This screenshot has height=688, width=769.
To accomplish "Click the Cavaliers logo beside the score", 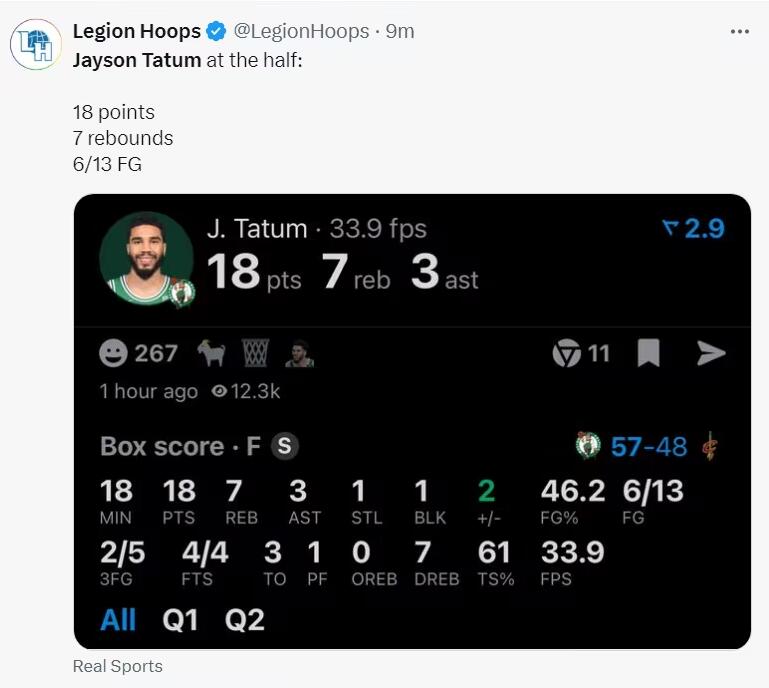I will (x=710, y=446).
